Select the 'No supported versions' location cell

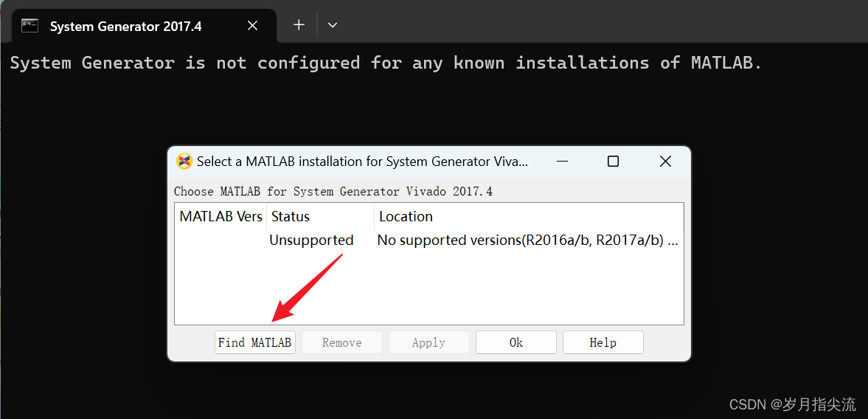pyautogui.click(x=527, y=240)
